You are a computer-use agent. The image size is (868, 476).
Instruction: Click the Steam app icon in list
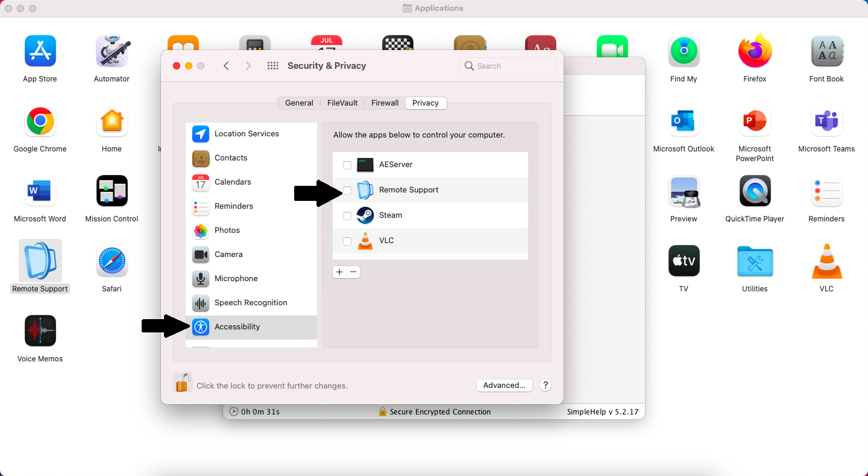365,215
